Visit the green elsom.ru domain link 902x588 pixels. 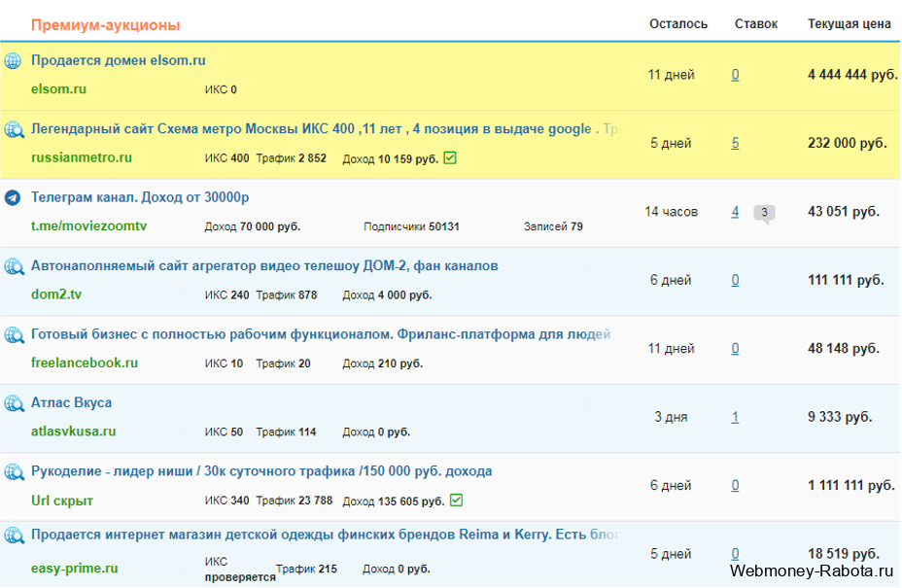pos(58,89)
